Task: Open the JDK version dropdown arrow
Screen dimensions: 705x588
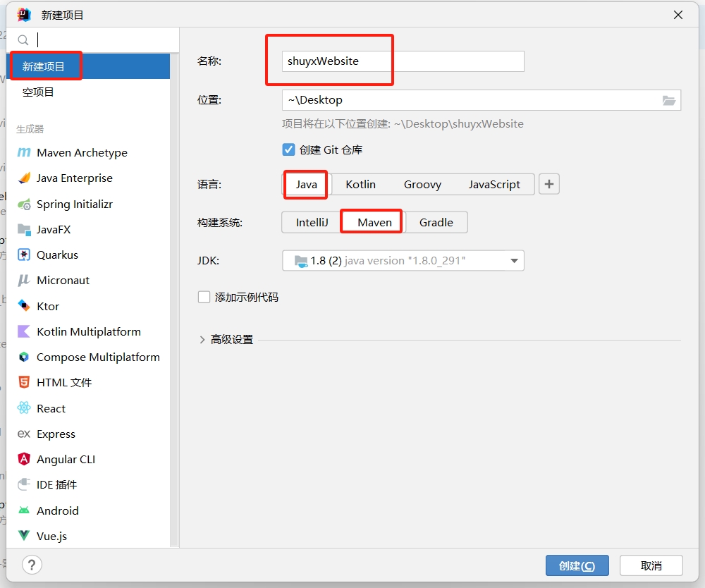Action: point(515,261)
